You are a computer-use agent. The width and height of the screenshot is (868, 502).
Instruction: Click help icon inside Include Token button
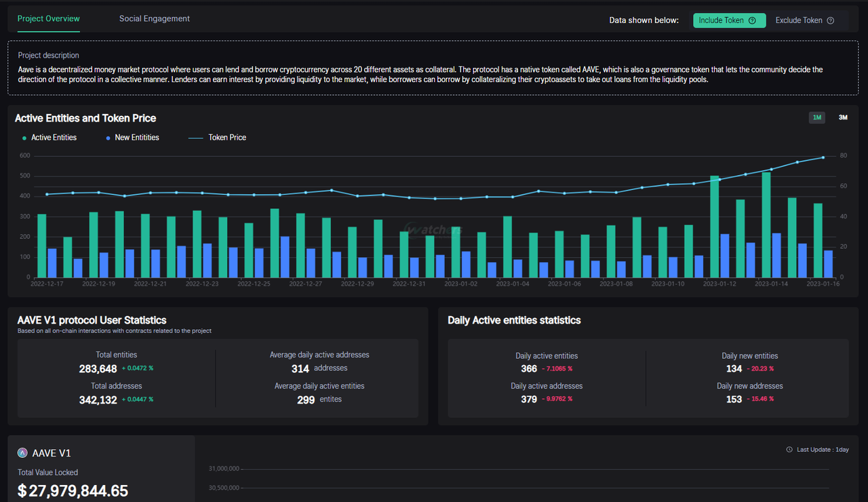click(752, 20)
